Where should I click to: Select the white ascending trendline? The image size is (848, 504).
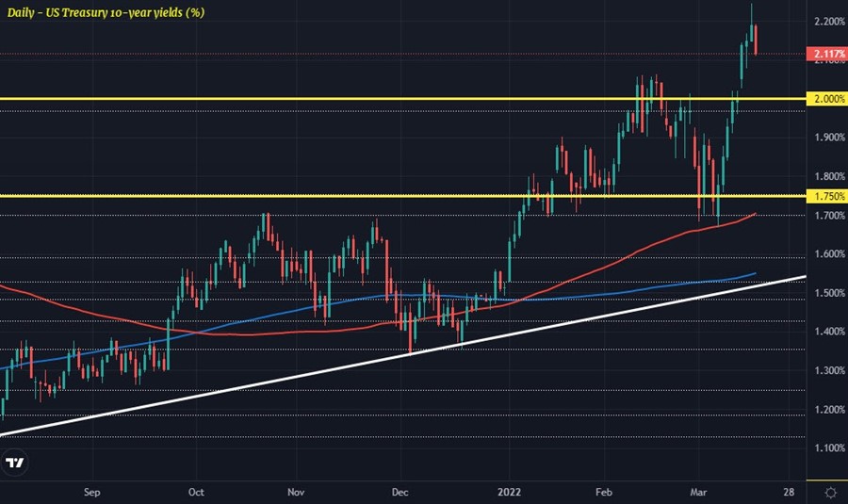(x=283, y=382)
